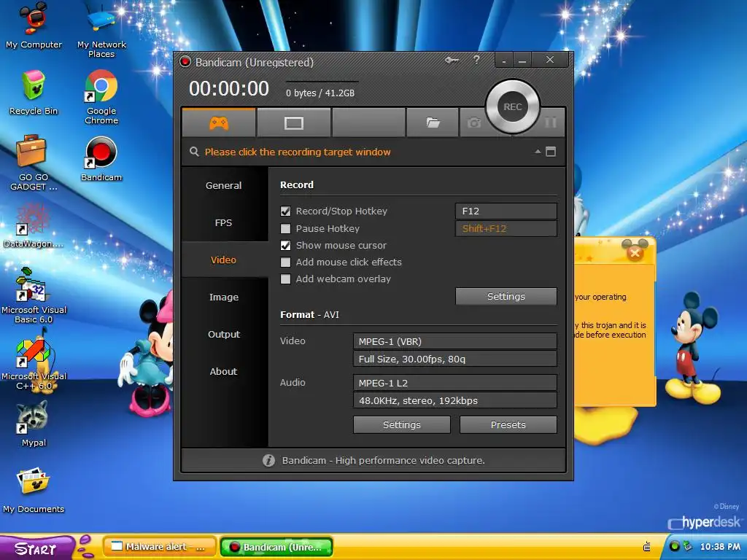Open the Output settings tab
The height and width of the screenshot is (560, 747).
223,334
